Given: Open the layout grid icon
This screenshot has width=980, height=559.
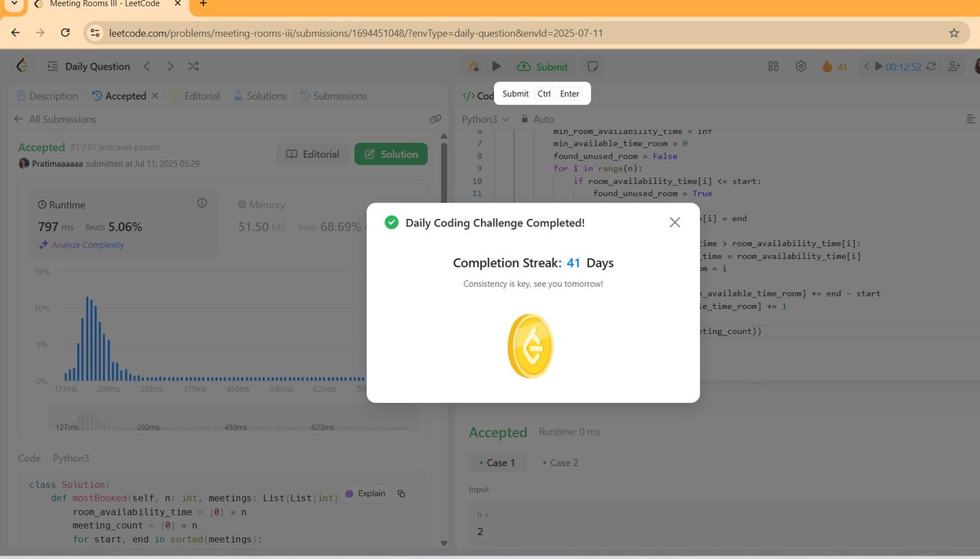Looking at the screenshot, I should click(773, 66).
